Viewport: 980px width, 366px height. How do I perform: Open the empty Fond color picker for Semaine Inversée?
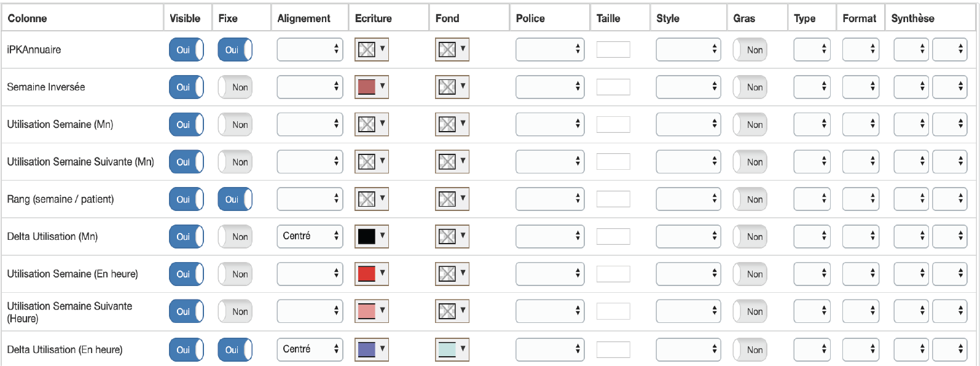coord(452,87)
